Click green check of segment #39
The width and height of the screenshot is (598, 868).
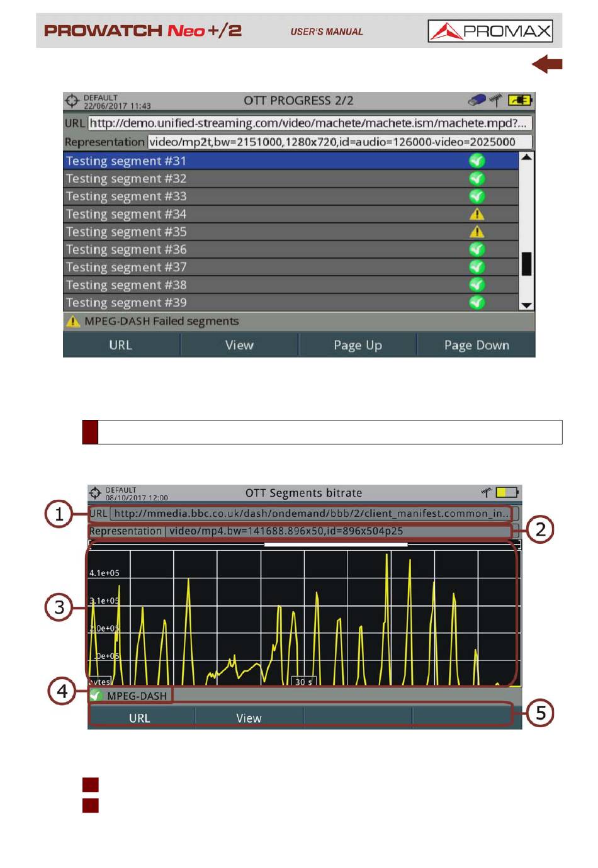pos(477,302)
